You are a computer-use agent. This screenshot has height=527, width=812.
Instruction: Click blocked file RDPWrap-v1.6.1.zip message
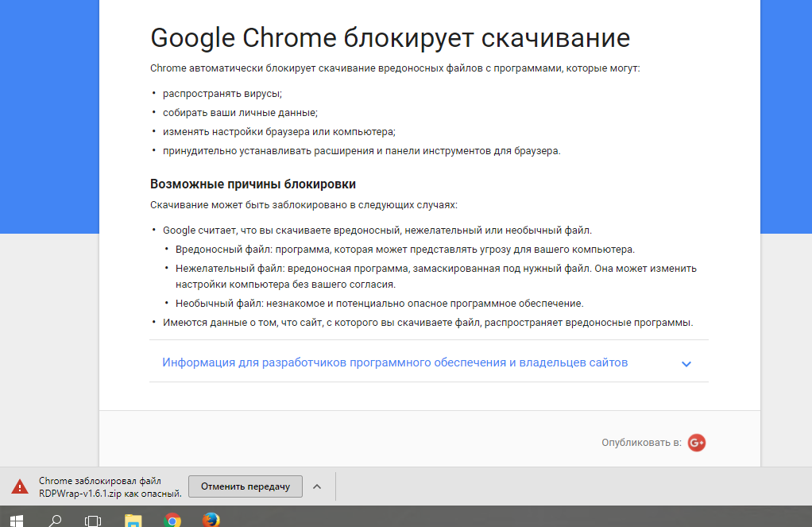pos(110,487)
